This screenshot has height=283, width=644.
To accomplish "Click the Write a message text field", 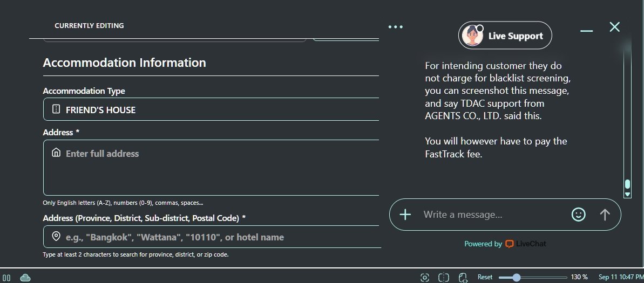I will [491, 215].
